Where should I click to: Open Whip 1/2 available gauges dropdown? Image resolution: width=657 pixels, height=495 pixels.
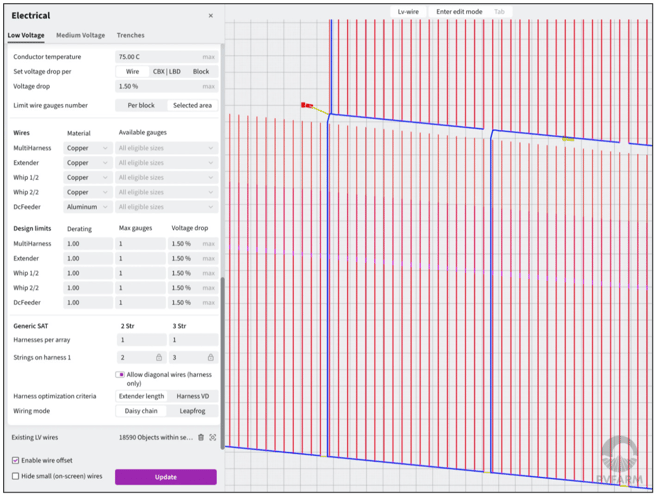(x=166, y=177)
